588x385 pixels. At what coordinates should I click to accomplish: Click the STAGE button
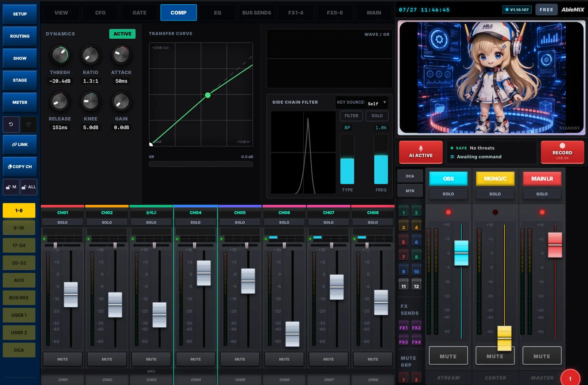[x=20, y=80]
